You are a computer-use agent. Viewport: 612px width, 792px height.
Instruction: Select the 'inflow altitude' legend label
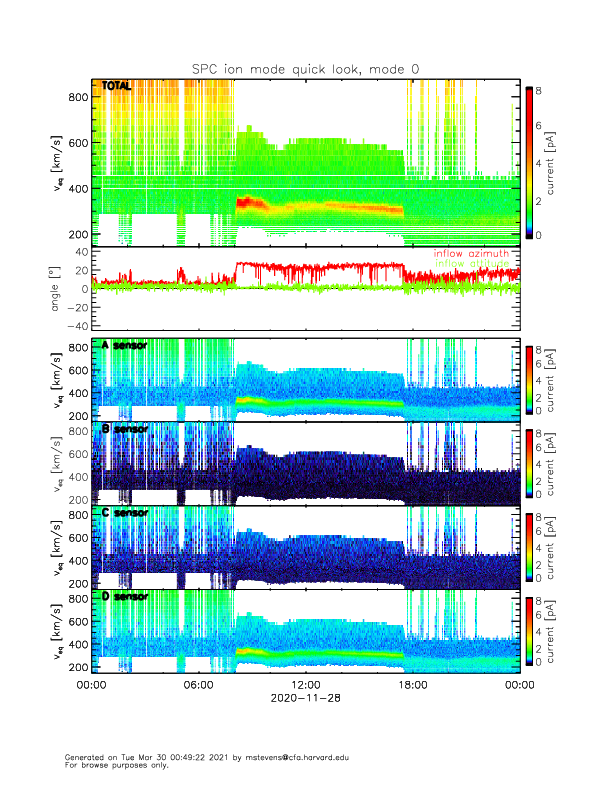(476, 264)
